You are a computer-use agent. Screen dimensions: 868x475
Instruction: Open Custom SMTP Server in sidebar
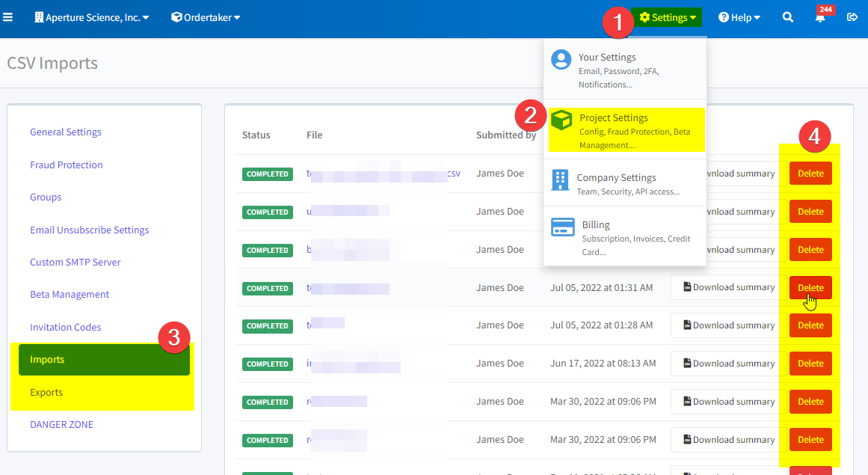click(x=76, y=262)
